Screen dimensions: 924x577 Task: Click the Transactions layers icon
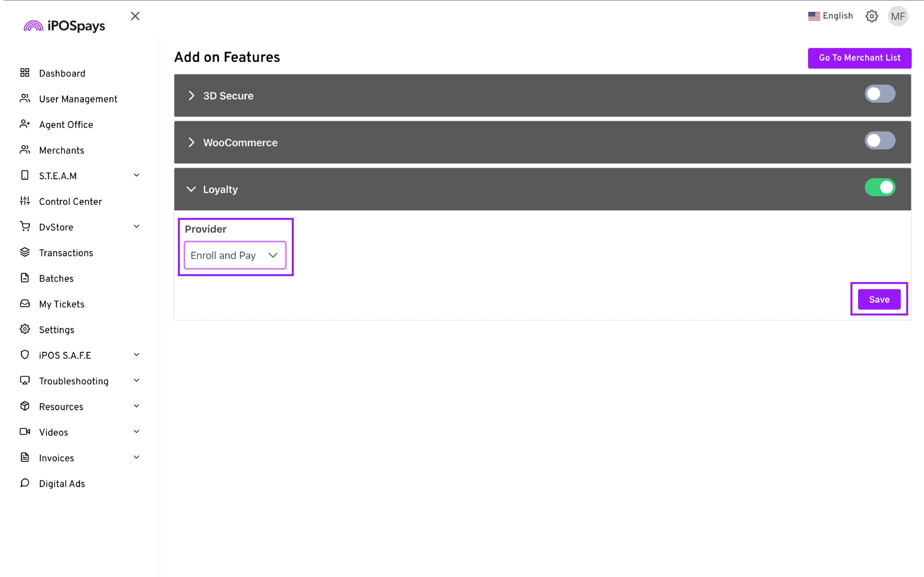pyautogui.click(x=25, y=252)
